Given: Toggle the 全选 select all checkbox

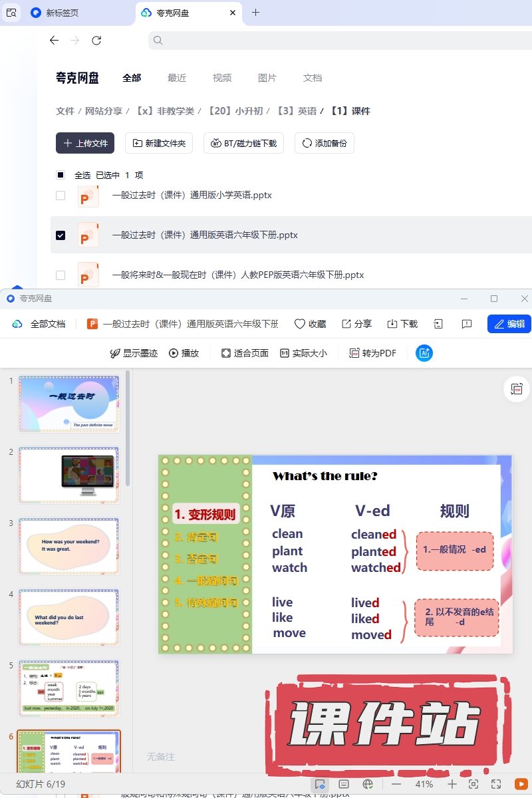Looking at the screenshot, I should (61, 176).
